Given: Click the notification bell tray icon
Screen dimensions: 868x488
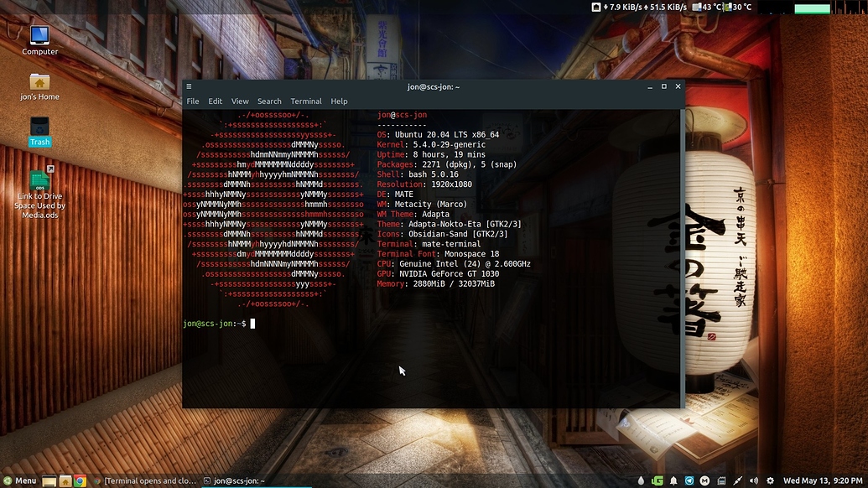Looking at the screenshot, I should tap(673, 480).
